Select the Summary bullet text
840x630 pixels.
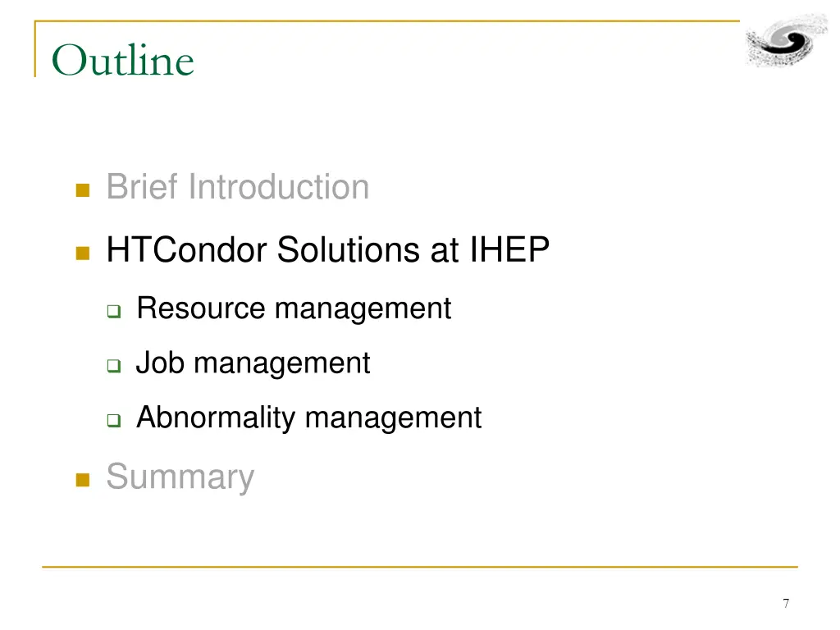(180, 477)
